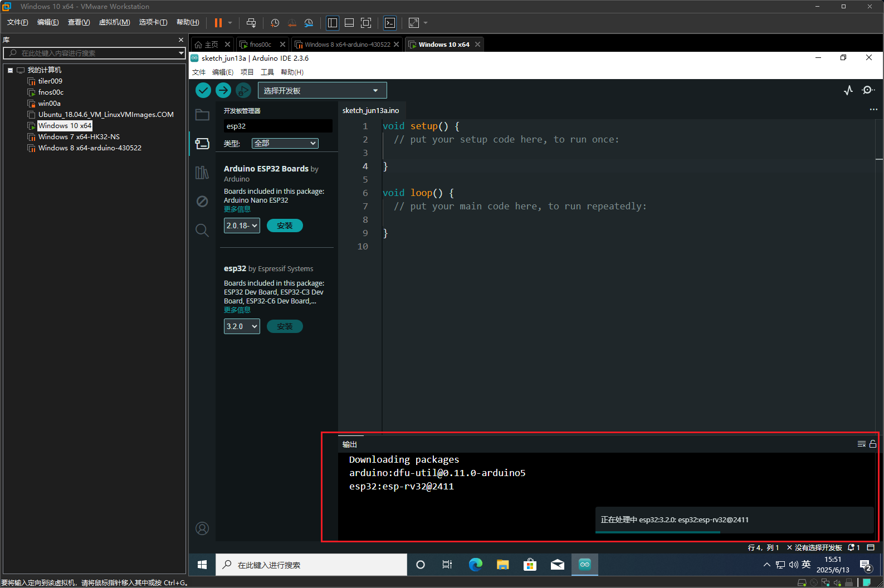Open 更多信息 link under esp32 Espressif package
The height and width of the screenshot is (588, 884).
(x=237, y=310)
